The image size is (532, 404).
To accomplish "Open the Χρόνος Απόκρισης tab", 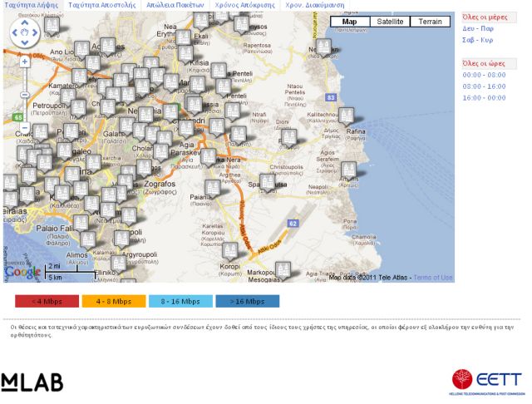I will point(245,5).
